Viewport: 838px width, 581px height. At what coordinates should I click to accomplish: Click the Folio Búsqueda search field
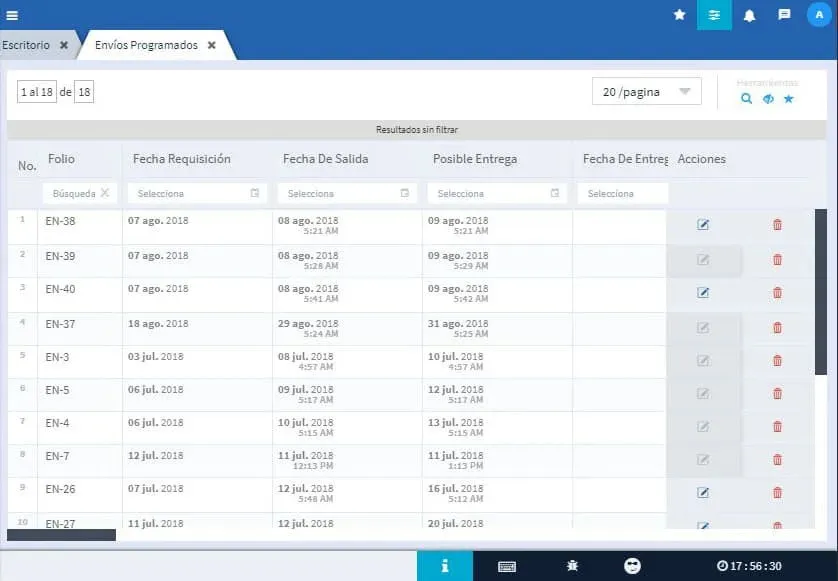75,193
